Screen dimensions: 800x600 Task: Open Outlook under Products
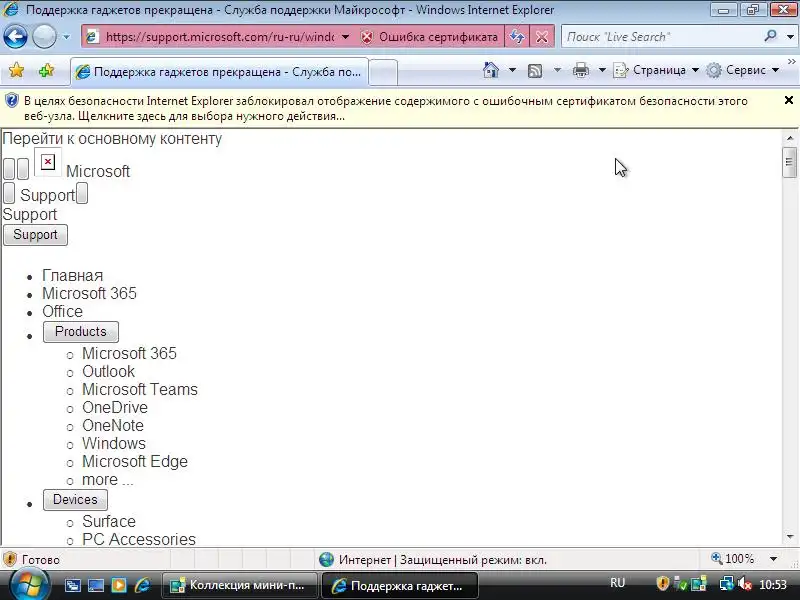(109, 371)
